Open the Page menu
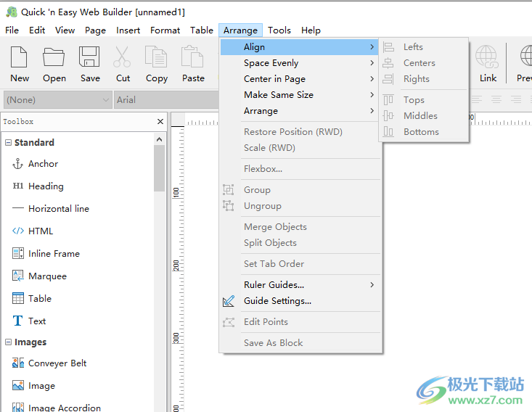The image size is (532, 412). pyautogui.click(x=95, y=30)
